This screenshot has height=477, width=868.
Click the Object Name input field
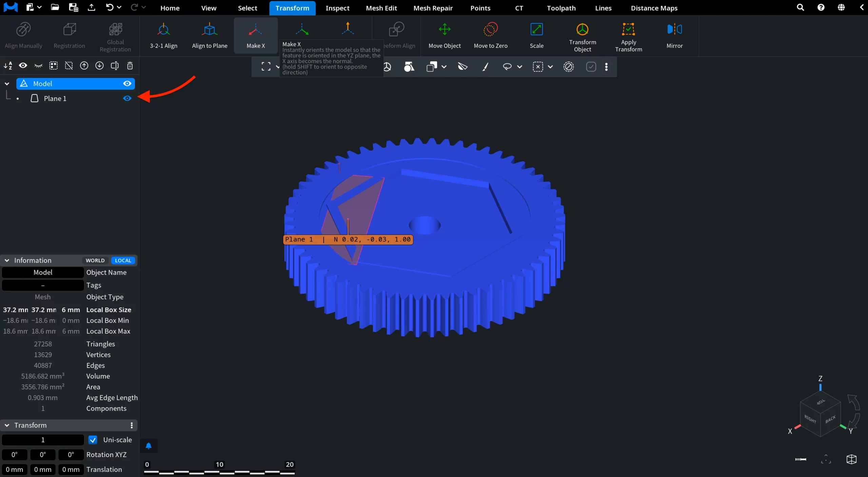coord(43,272)
